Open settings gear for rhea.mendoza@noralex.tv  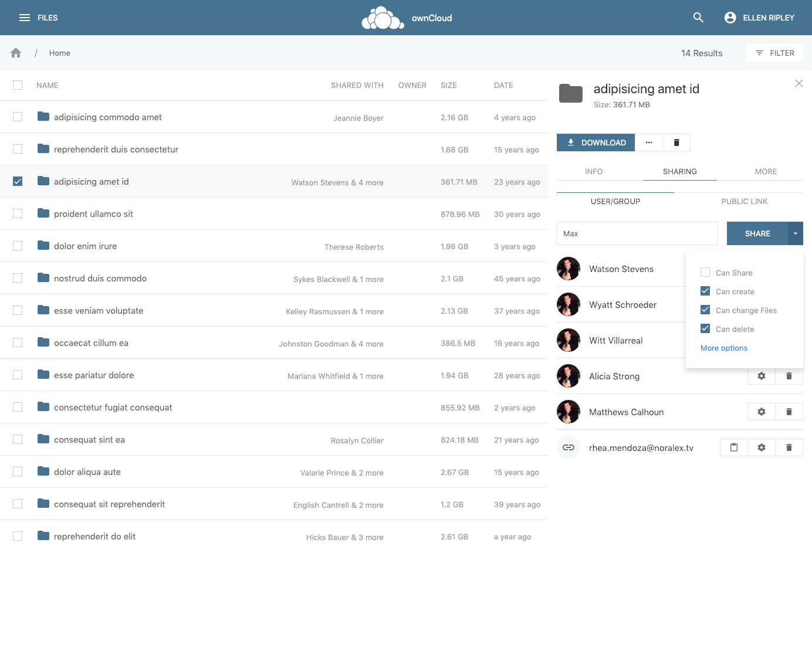[x=762, y=447]
